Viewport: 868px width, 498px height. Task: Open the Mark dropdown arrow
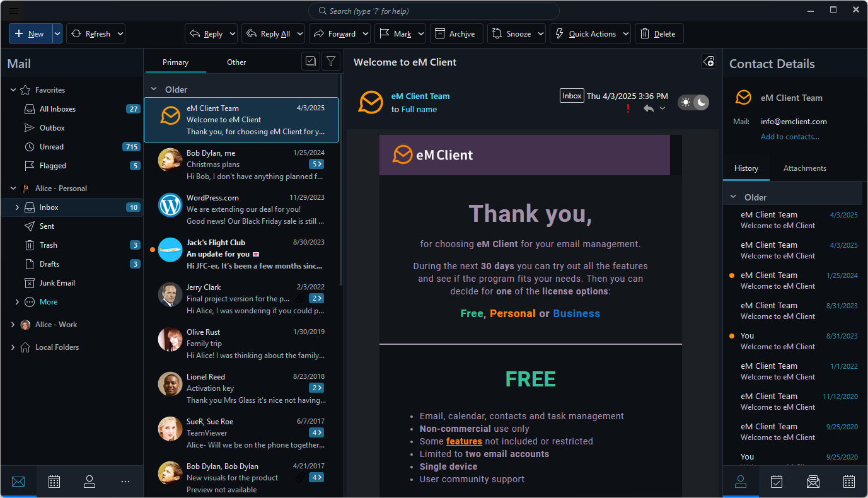(x=421, y=34)
